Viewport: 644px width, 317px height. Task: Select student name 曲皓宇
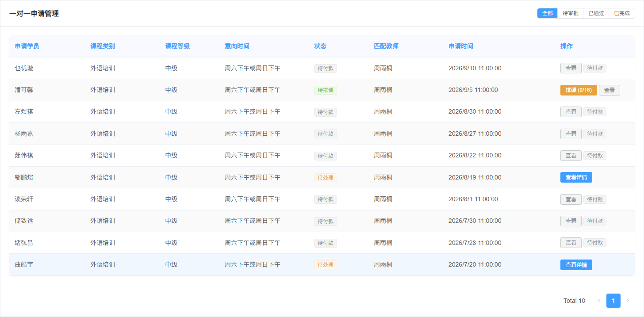[x=24, y=264]
